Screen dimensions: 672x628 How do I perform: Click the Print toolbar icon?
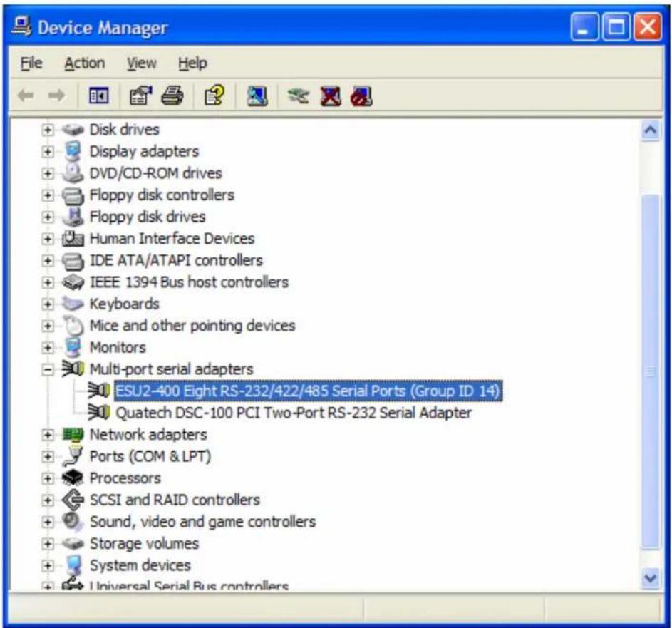172,96
